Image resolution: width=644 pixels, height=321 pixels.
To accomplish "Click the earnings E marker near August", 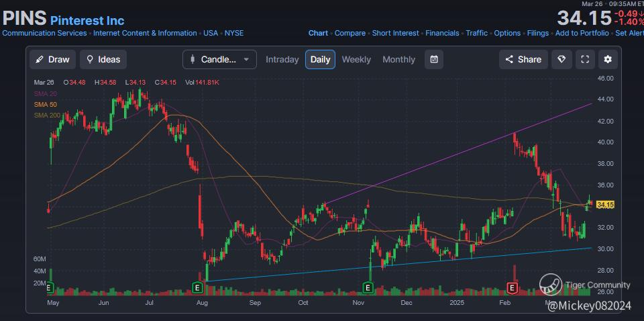I will coord(197,287).
